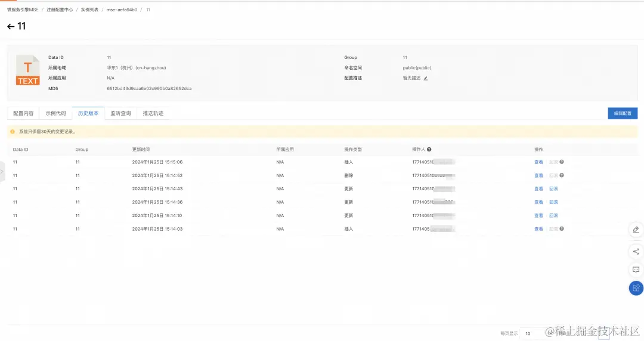The height and width of the screenshot is (341, 644).
Task: Click 查看 for the 15:14:52 record
Action: click(538, 176)
